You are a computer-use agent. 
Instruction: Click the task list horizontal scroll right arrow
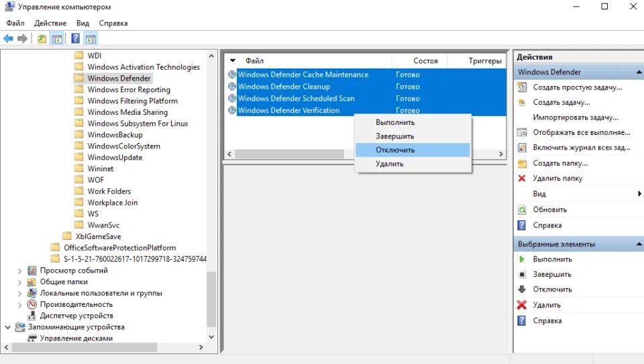pos(501,154)
